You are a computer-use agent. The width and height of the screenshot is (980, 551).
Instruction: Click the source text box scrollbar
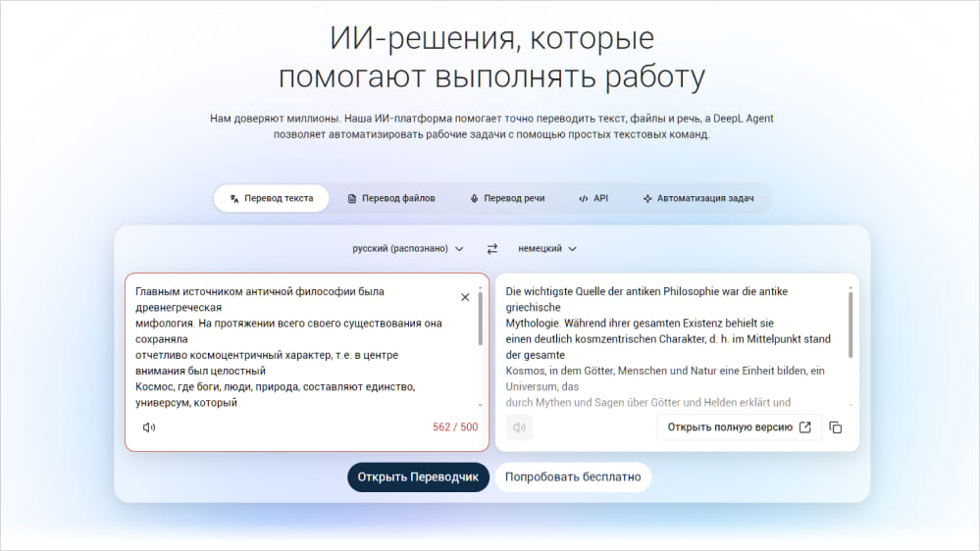[480, 319]
